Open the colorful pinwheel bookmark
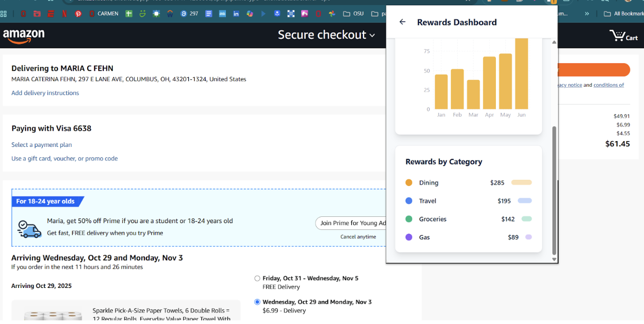Screen dimensions: 644x324 click(332, 14)
